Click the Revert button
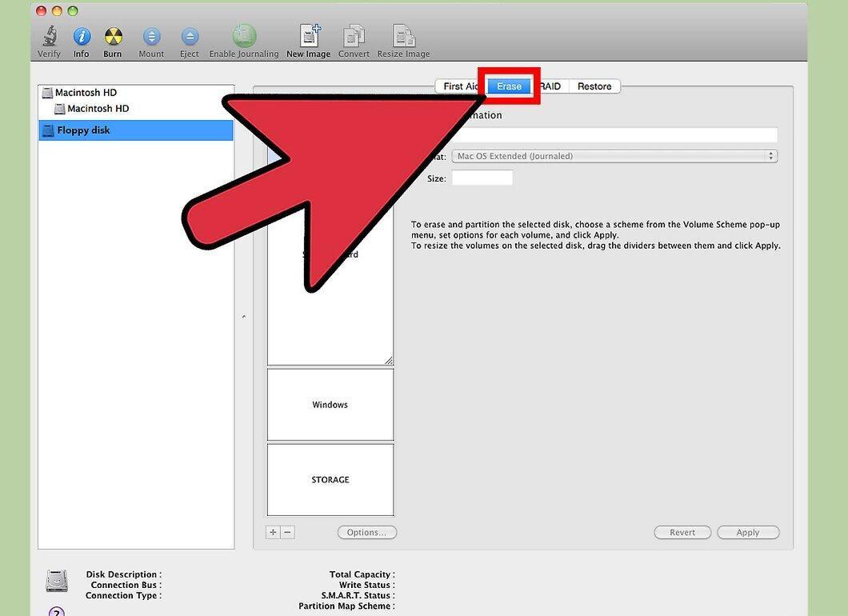 [682, 532]
